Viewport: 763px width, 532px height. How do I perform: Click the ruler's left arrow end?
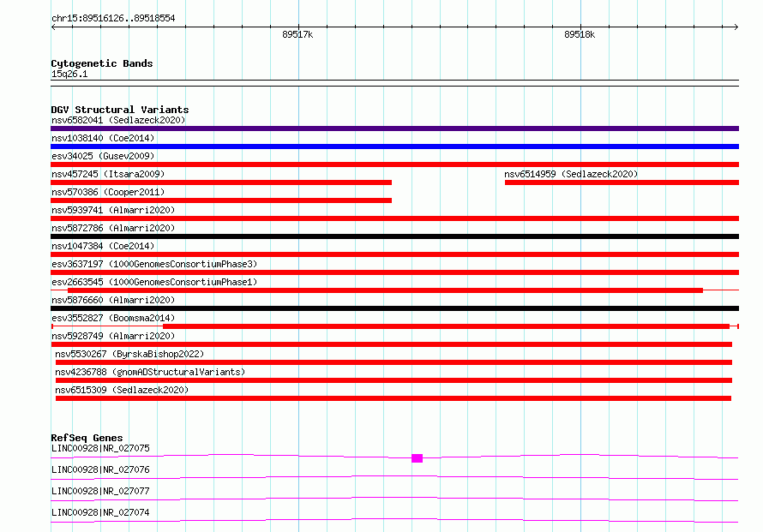53,27
